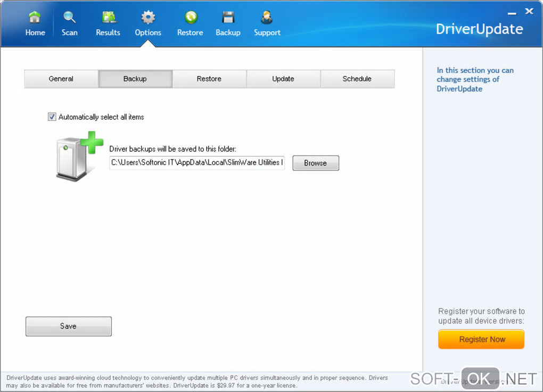Click Browse to choose backup folder
The image size is (543, 392).
[x=316, y=163]
